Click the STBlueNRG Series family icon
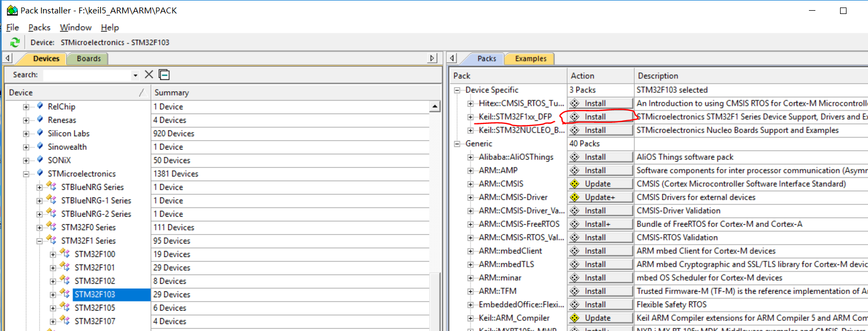The width and height of the screenshot is (868, 331). [x=52, y=187]
